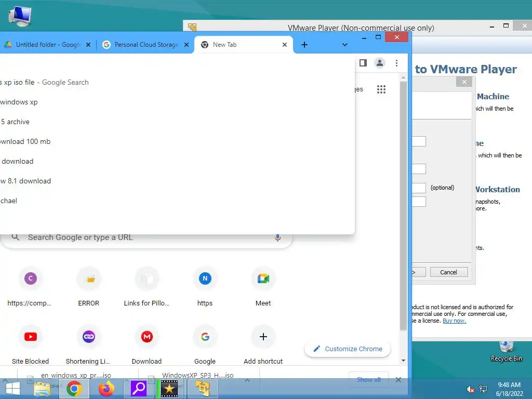Click the network tray icon
The width and height of the screenshot is (532, 399).
483,389
